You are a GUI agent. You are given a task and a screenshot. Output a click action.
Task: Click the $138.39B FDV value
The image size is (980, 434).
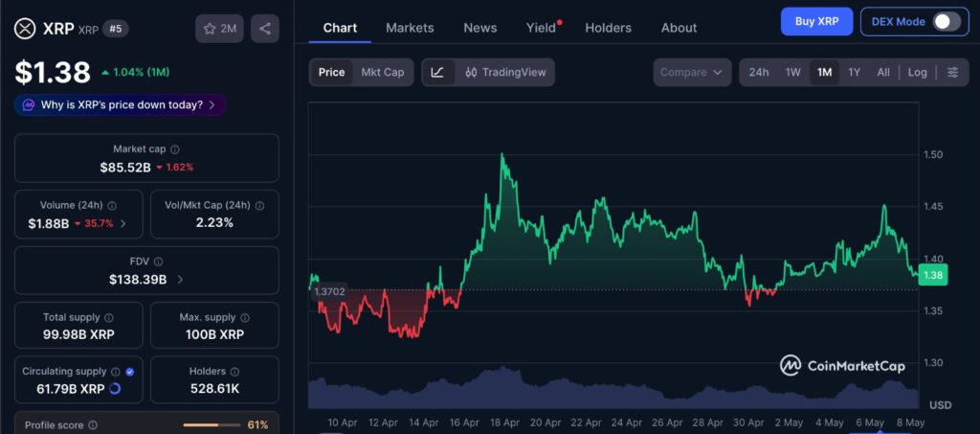click(138, 280)
